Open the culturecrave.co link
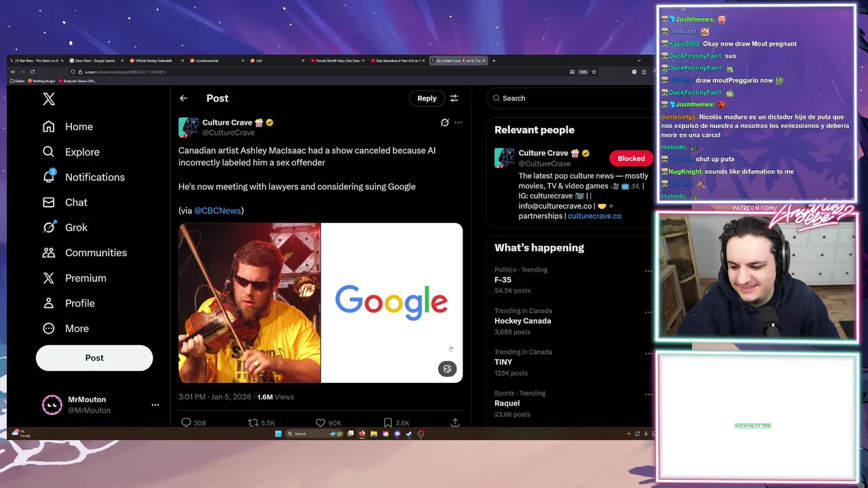 pyautogui.click(x=595, y=216)
